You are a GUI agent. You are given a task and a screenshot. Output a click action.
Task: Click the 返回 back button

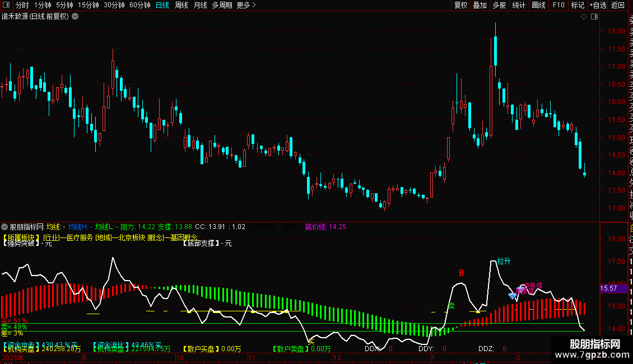click(x=618, y=5)
